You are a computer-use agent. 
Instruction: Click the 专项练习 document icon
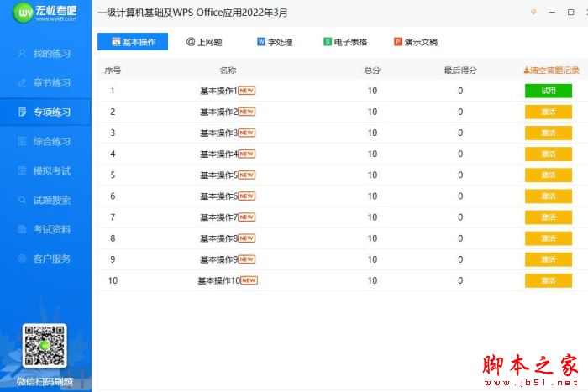22,112
